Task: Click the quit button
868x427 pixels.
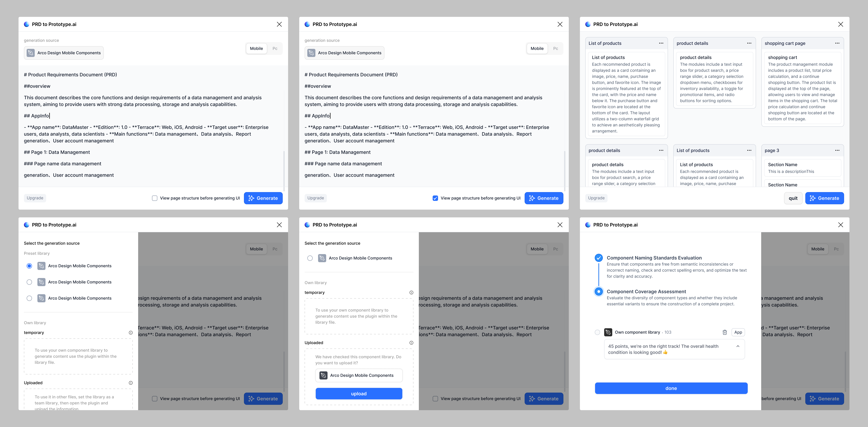Action: [793, 198]
